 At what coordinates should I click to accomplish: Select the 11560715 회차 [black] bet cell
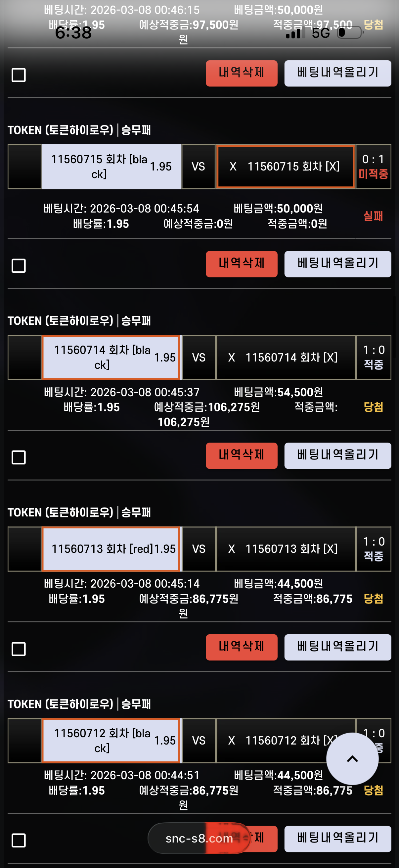tap(111, 167)
